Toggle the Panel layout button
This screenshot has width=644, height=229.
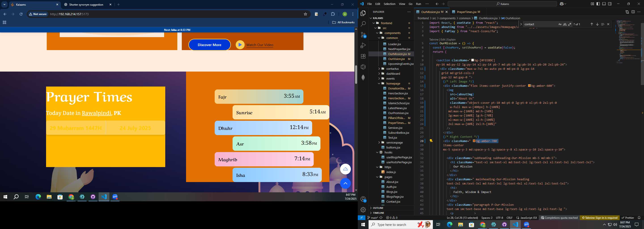(x=604, y=4)
